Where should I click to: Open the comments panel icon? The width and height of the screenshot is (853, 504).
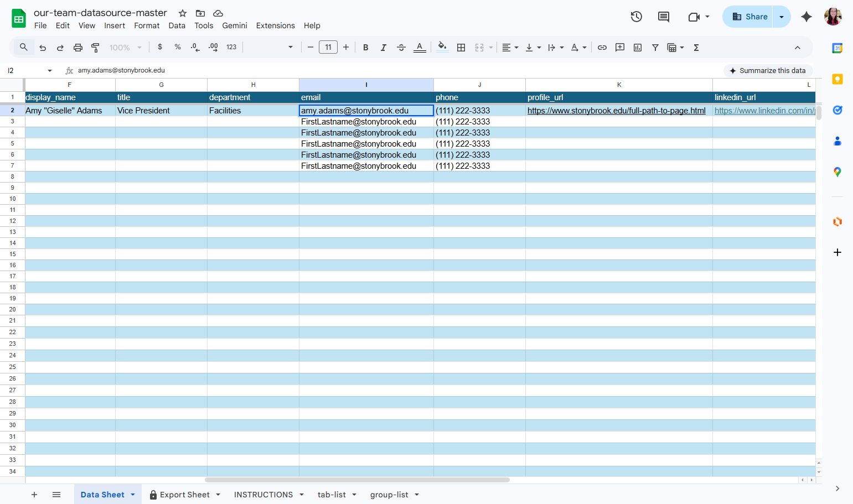coord(664,17)
